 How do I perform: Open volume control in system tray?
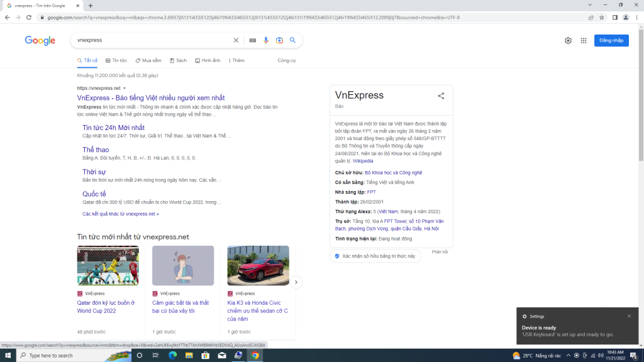pyautogui.click(x=601, y=356)
